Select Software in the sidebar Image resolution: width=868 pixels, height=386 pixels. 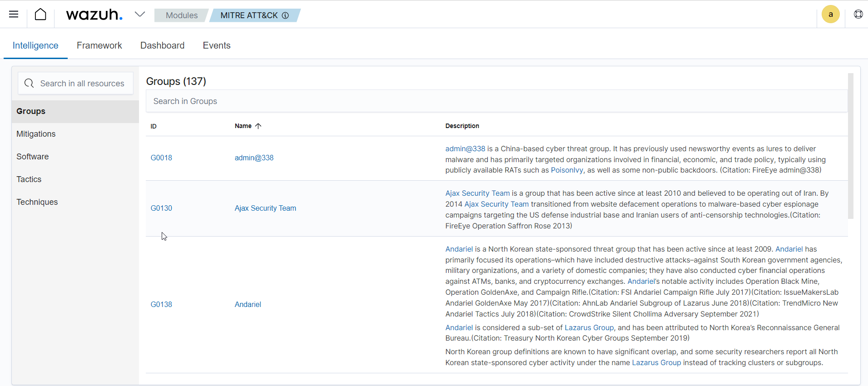click(x=32, y=157)
